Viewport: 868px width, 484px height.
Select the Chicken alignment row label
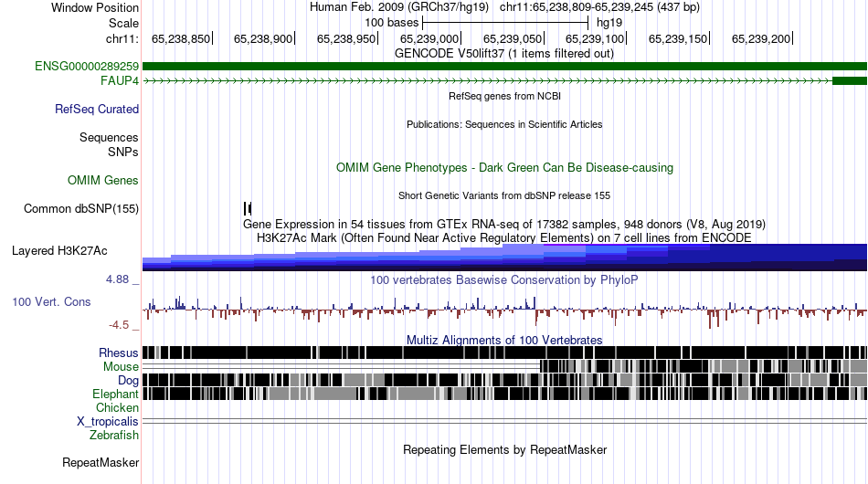117,407
